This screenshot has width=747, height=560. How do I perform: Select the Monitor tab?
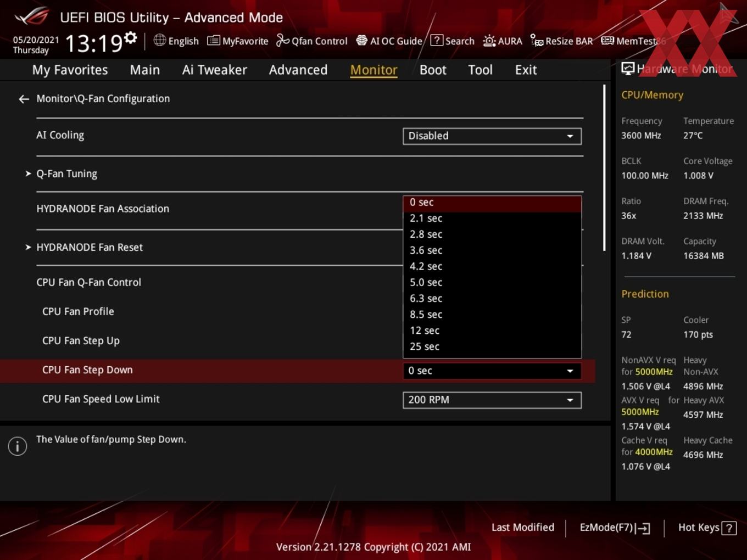374,70
